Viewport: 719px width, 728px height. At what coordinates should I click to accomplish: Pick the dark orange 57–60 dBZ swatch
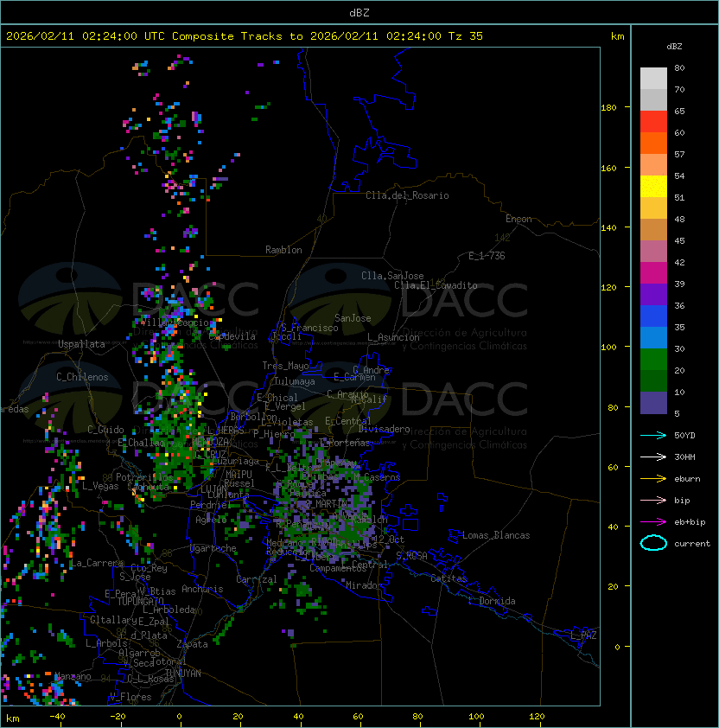tap(653, 144)
